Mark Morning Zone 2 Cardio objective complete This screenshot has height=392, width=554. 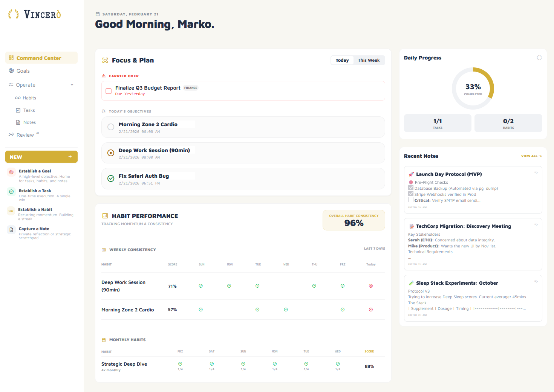point(111,127)
